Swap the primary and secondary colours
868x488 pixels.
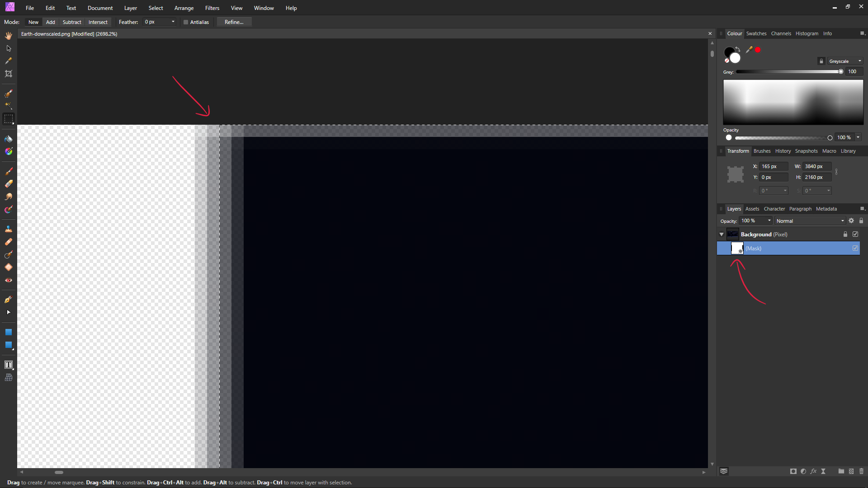(738, 49)
